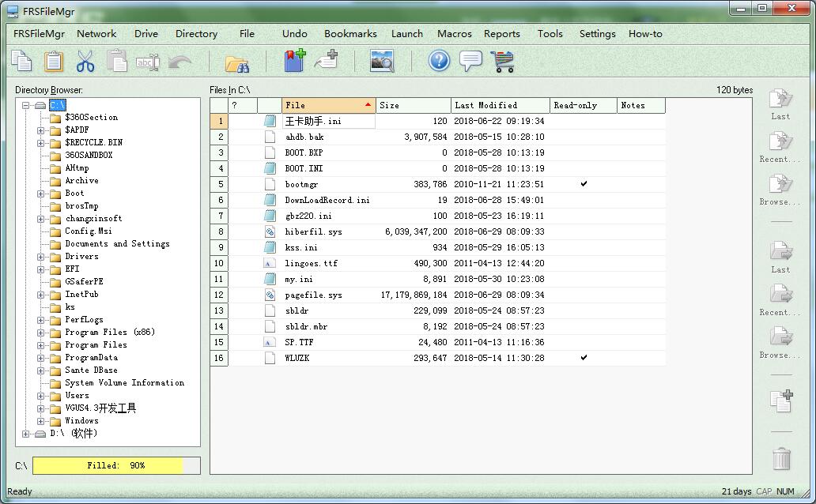Expand the Windows folder node
This screenshot has height=504, width=816.
pos(40,421)
